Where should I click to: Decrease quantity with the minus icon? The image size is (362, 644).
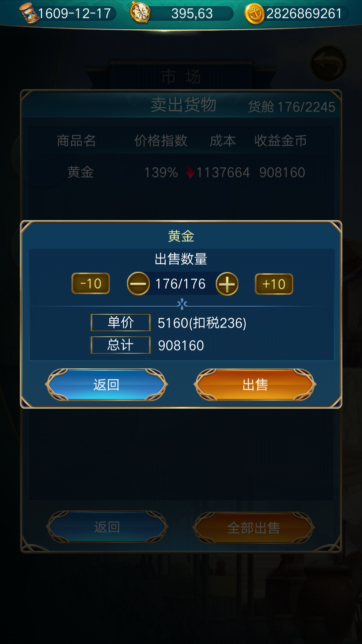[x=138, y=284]
